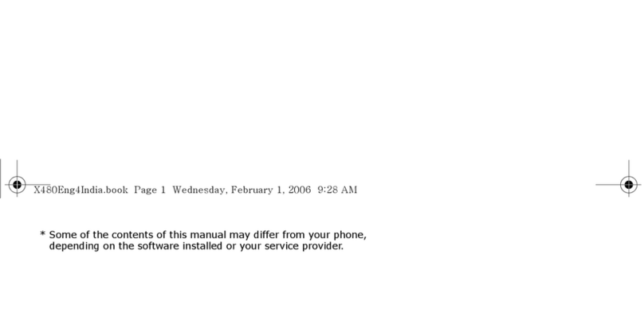Image resolution: width=644 pixels, height=333 pixels.
Task: Select the X480Eng4India.book file name text
Action: [x=80, y=190]
